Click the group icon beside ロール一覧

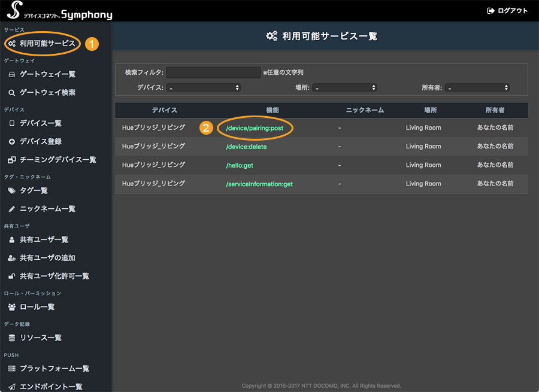(12, 307)
